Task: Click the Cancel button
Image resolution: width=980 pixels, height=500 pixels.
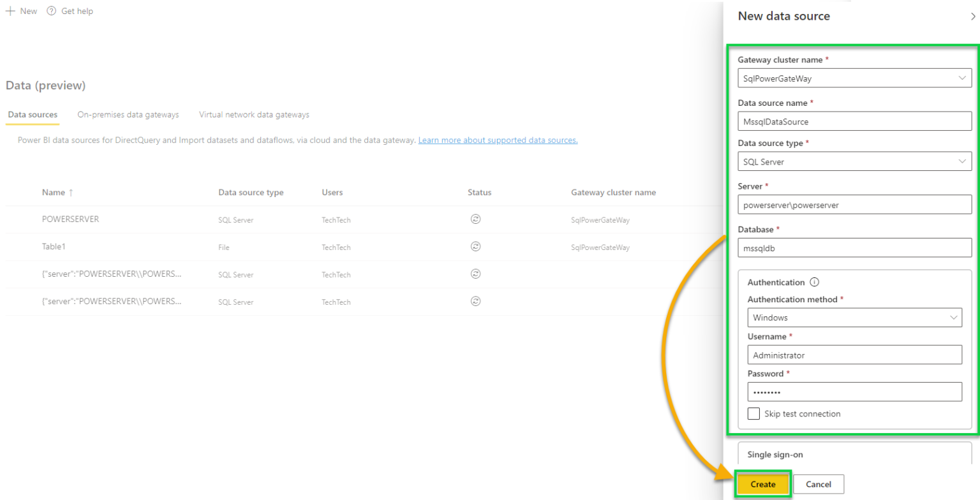Action: click(819, 484)
